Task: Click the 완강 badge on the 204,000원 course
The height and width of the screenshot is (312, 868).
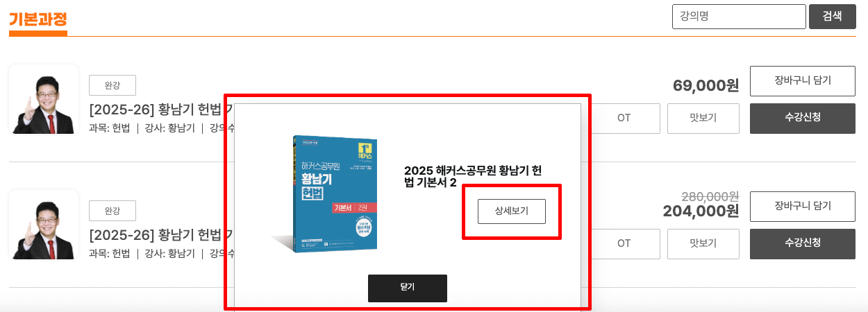Action: click(112, 211)
